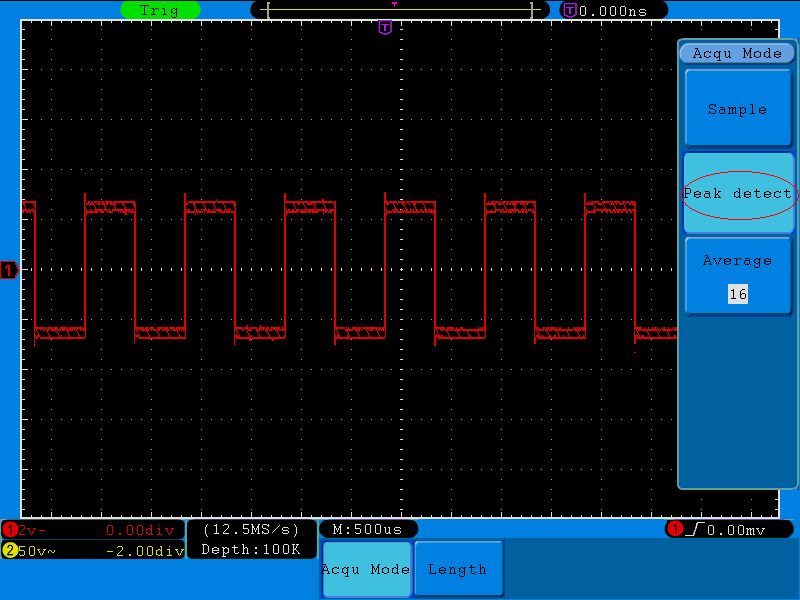Viewport: 800px width, 600px height.
Task: Click the trigger source channel 1 icon
Action: click(674, 529)
